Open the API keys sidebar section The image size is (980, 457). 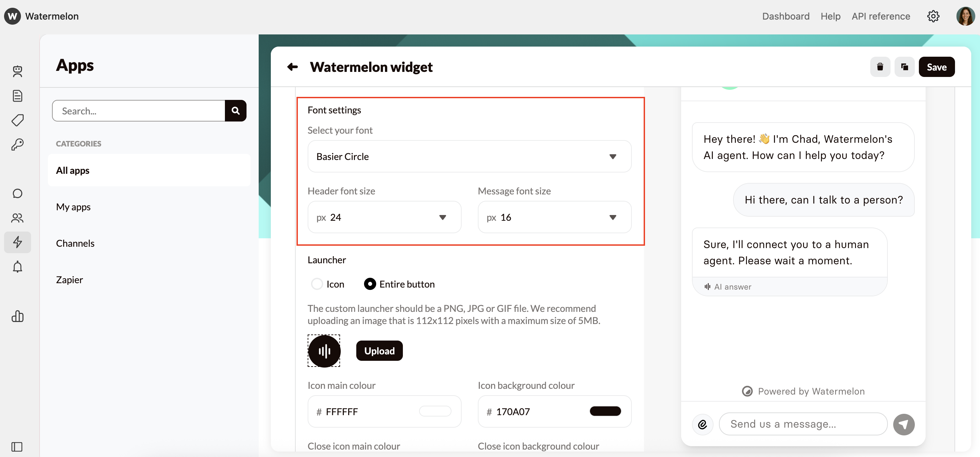click(x=18, y=144)
